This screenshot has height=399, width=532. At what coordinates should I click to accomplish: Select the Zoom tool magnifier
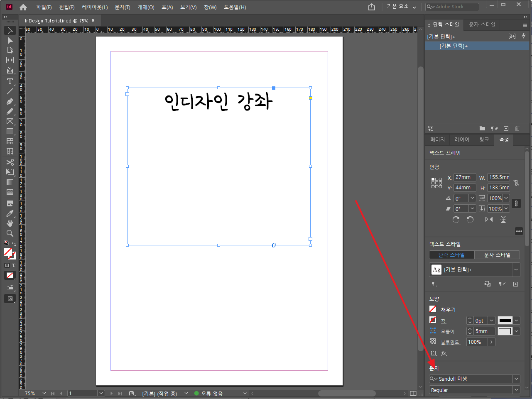tap(10, 233)
